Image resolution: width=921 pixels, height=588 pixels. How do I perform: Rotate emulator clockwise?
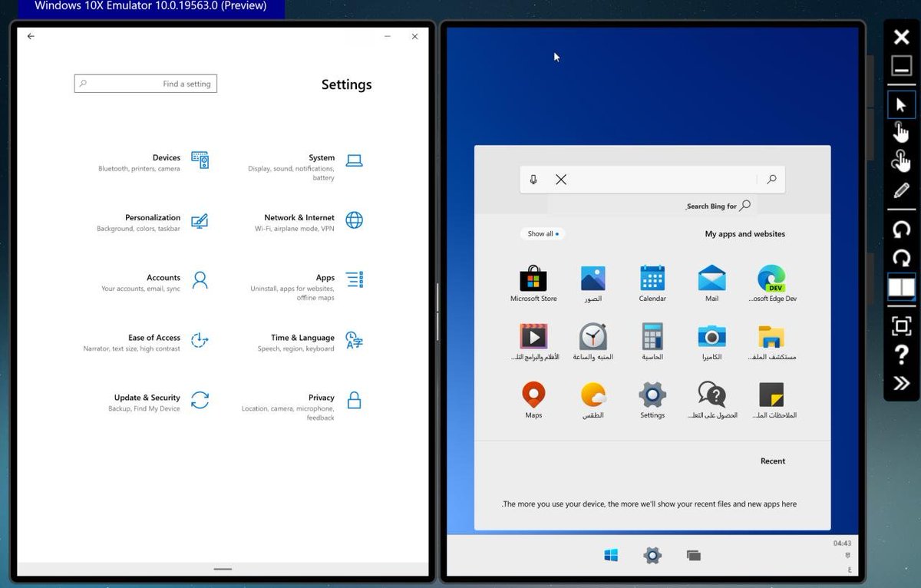click(902, 258)
